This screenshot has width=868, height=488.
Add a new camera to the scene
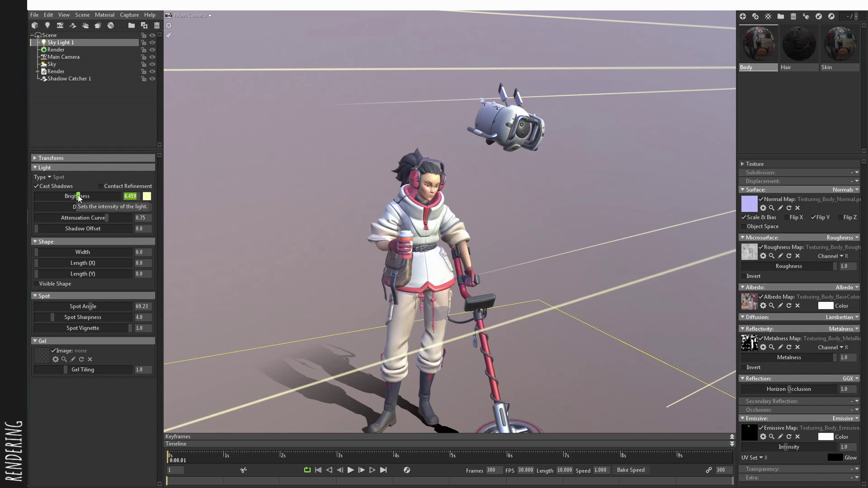(x=60, y=26)
